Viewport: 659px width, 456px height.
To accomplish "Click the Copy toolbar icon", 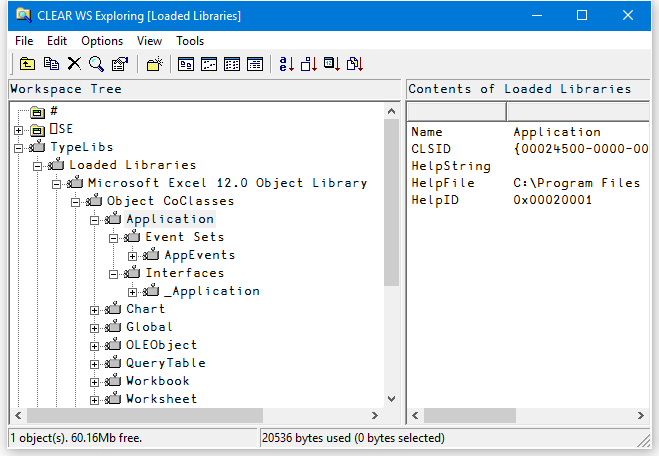I will point(50,64).
